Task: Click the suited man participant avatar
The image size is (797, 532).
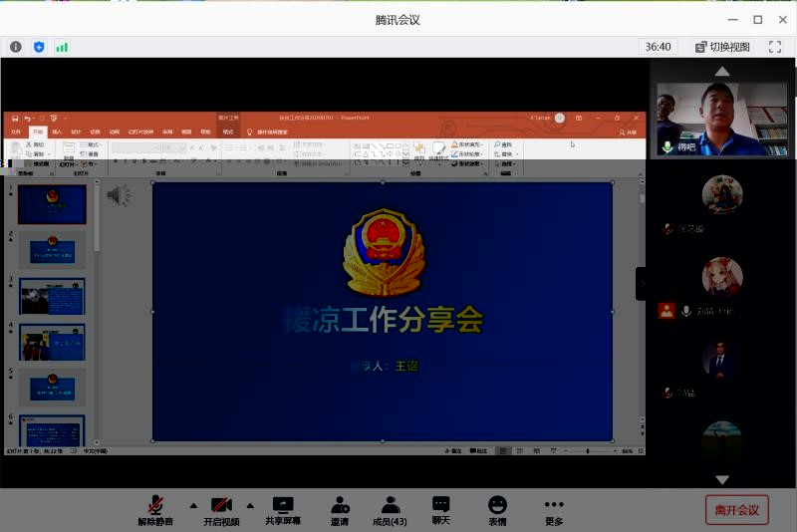Action: point(722,360)
